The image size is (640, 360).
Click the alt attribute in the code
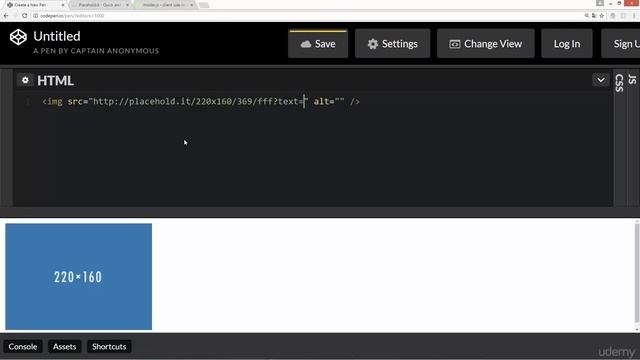point(329,102)
